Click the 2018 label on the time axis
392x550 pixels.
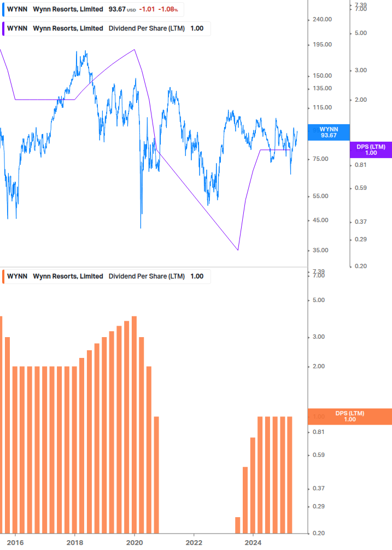click(75, 543)
